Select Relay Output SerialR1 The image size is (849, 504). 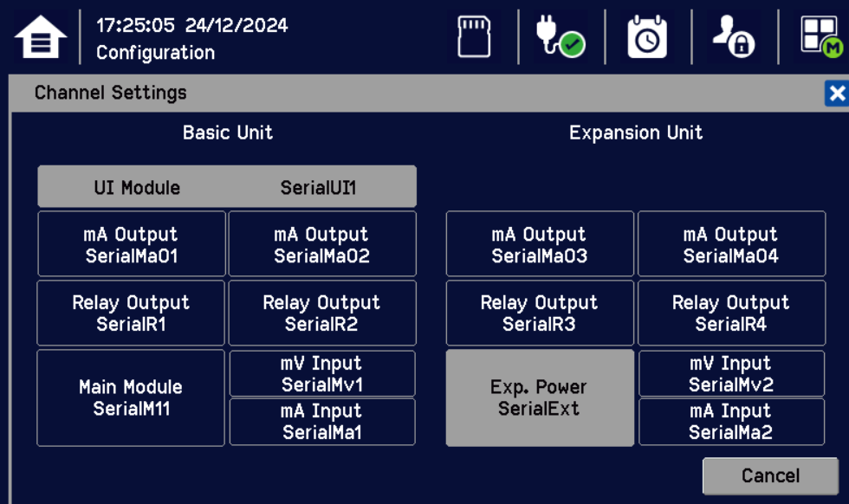131,313
